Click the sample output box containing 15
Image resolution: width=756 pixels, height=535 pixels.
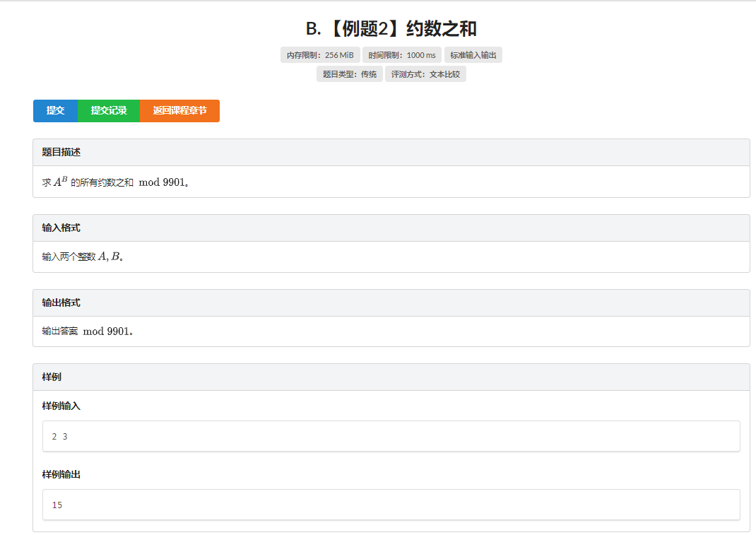click(x=391, y=505)
